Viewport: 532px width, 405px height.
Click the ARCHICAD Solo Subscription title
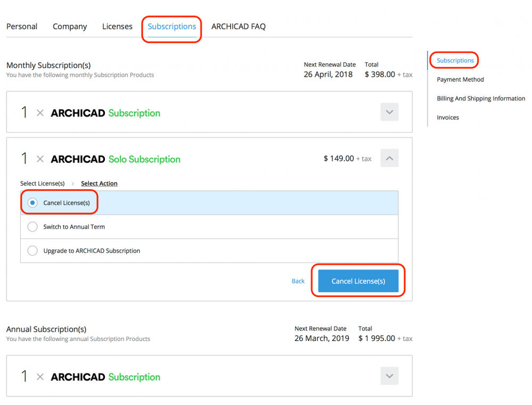[x=116, y=159]
